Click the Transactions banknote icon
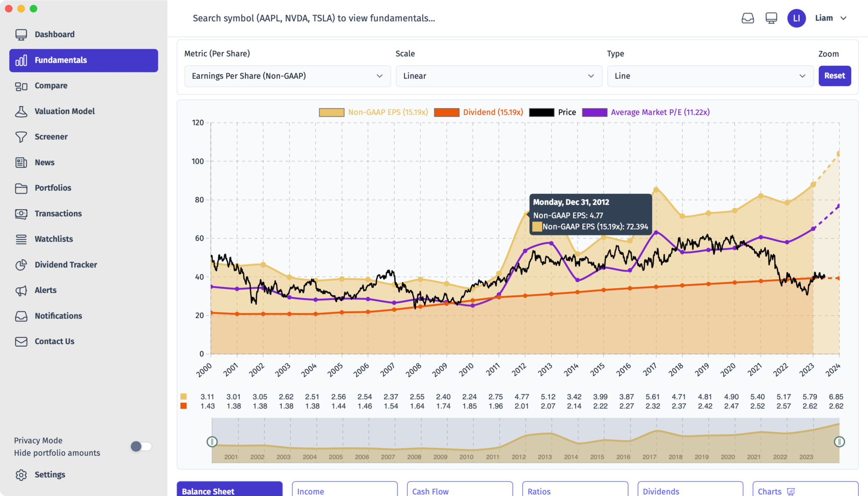This screenshot has width=868, height=496. click(21, 214)
